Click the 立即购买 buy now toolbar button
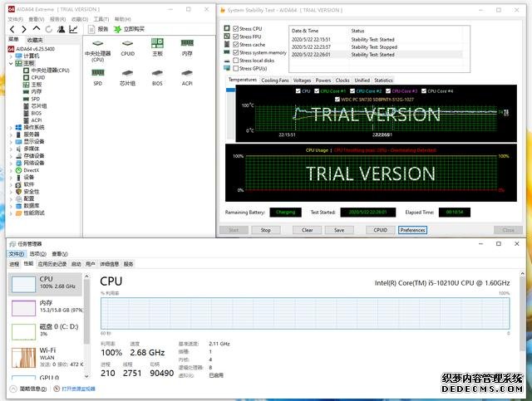 tap(130, 30)
